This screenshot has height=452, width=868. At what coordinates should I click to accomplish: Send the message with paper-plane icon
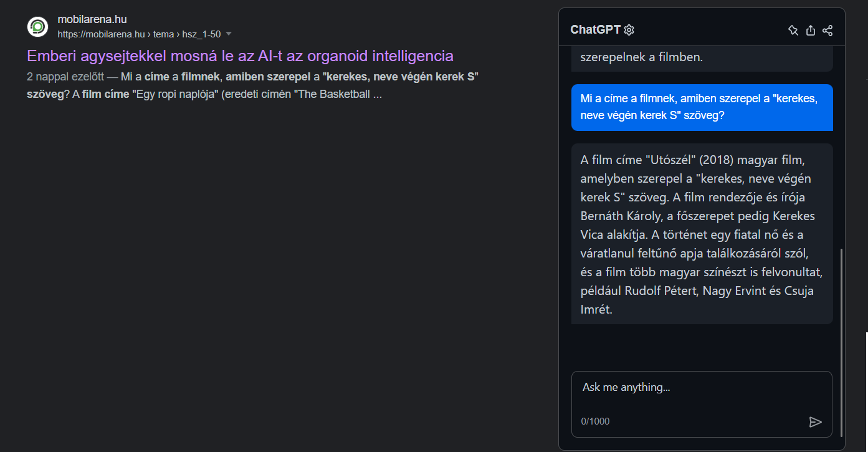pyautogui.click(x=815, y=422)
